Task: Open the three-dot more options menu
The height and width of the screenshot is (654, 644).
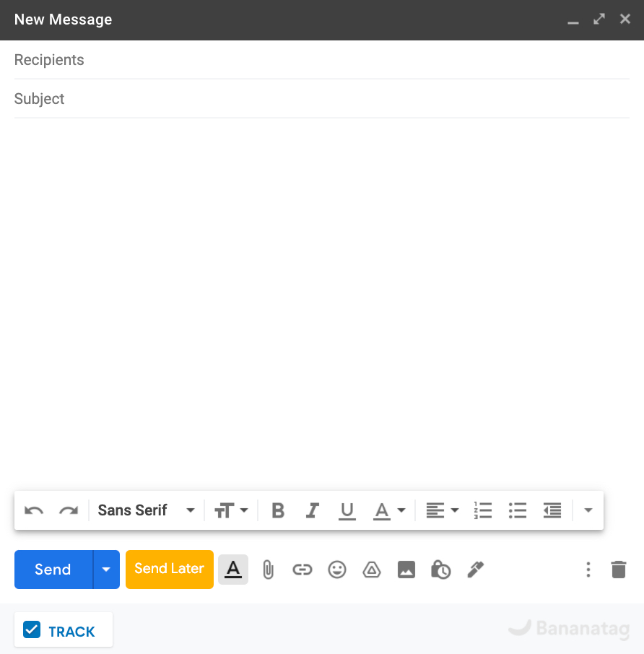Action: click(588, 570)
